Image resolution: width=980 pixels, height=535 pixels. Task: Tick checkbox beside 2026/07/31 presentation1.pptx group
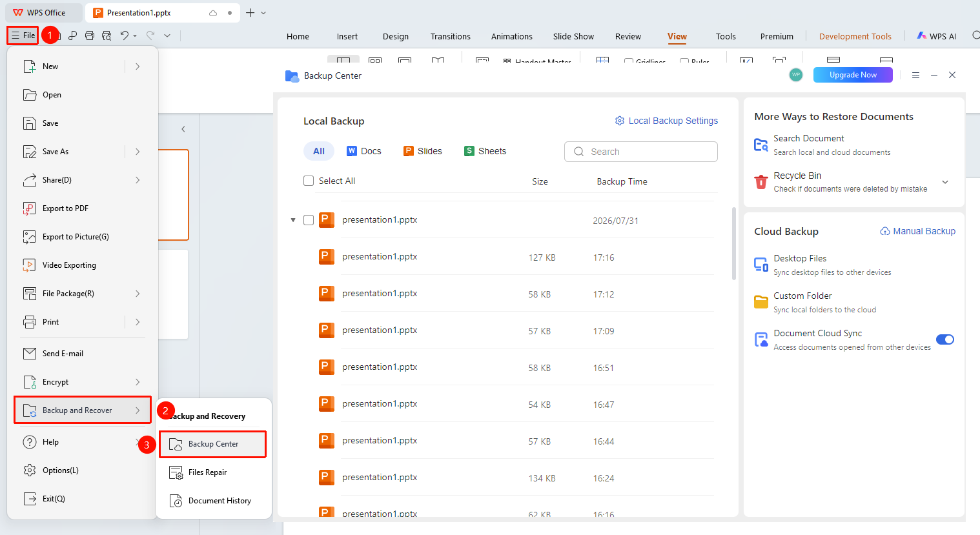(x=309, y=220)
